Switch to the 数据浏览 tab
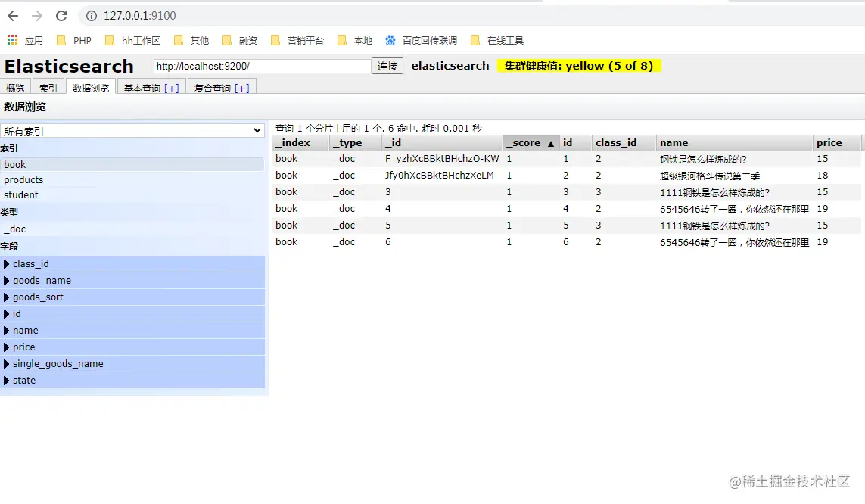The image size is (865, 504). coord(91,88)
